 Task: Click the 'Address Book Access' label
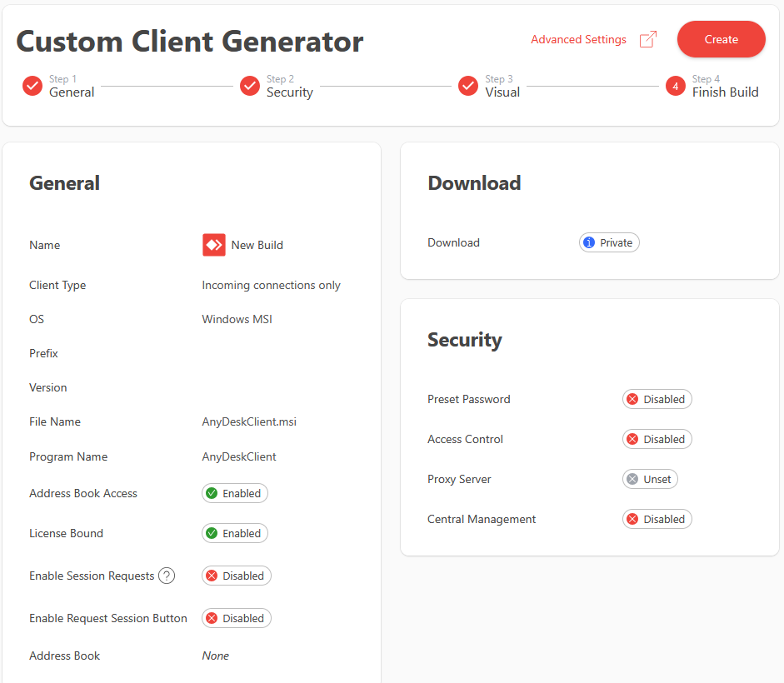point(83,493)
